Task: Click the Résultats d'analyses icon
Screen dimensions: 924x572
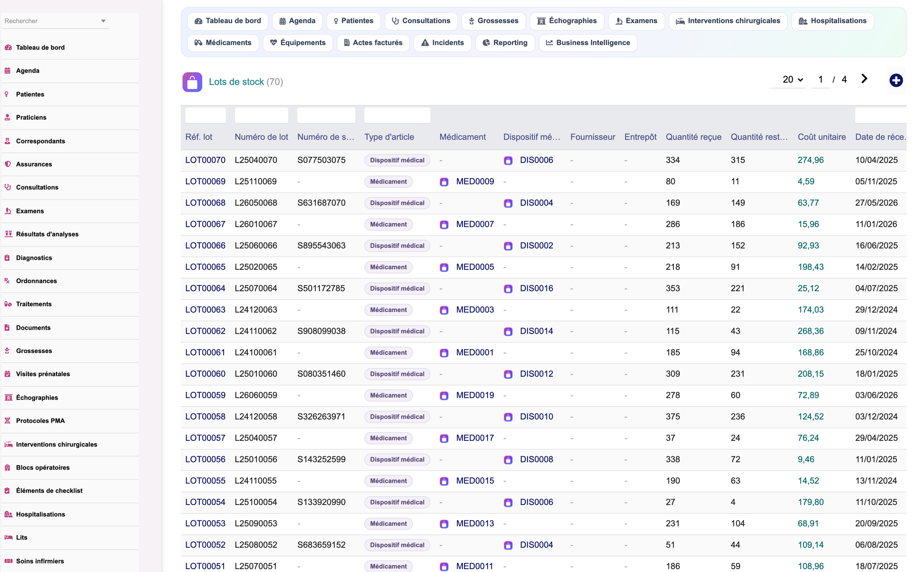Action: click(8, 234)
